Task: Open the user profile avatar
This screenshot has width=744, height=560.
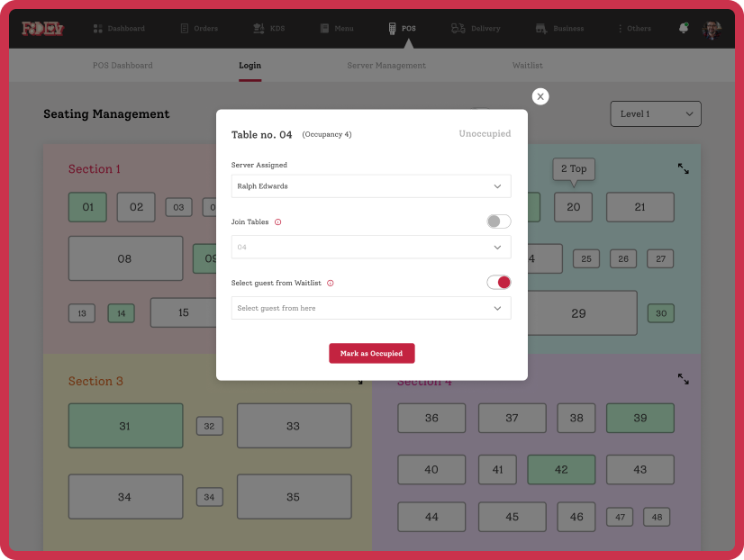Action: [712, 29]
